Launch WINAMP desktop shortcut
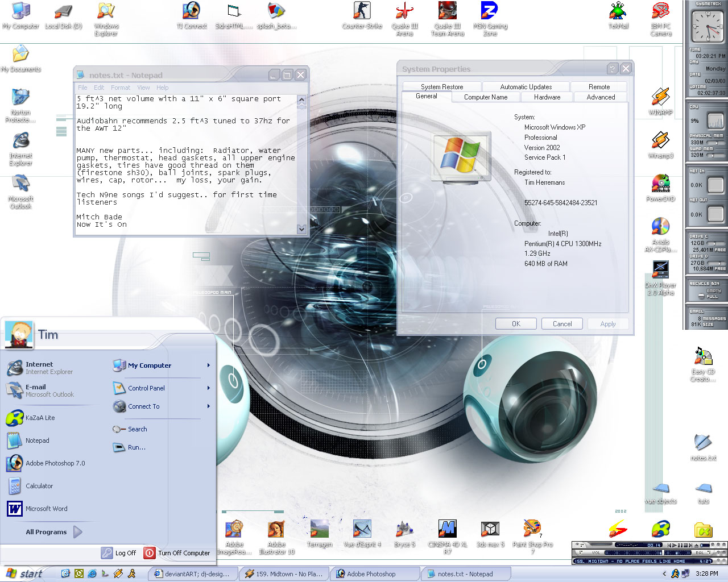Viewport: 728px width, 582px height. pyautogui.click(x=660, y=102)
